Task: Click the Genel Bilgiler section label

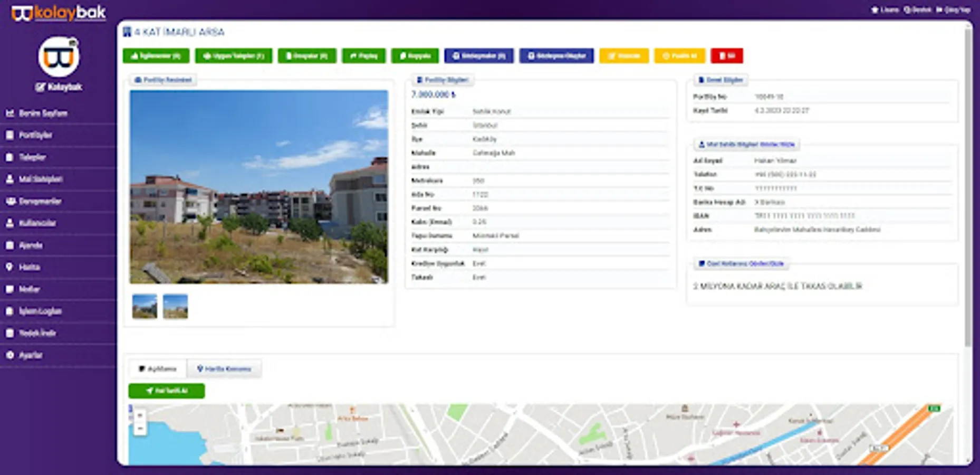Action: [x=720, y=80]
